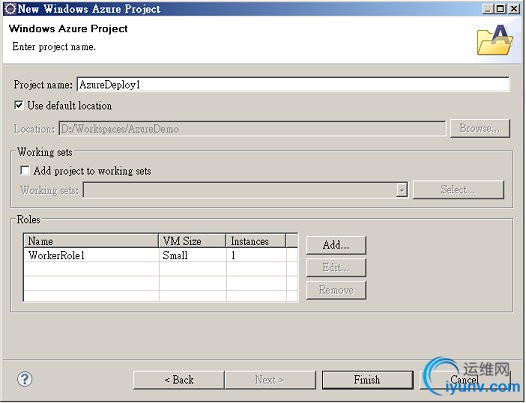Enable Add project to working sets
The height and width of the screenshot is (403, 526).
tap(24, 170)
